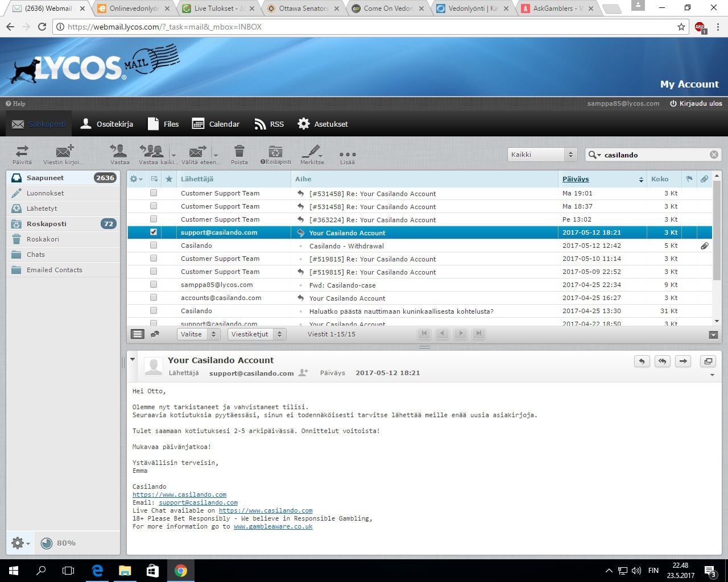This screenshot has height=582, width=728.
Task: Compose a new message with Viestin kirjoitus
Action: point(64,151)
